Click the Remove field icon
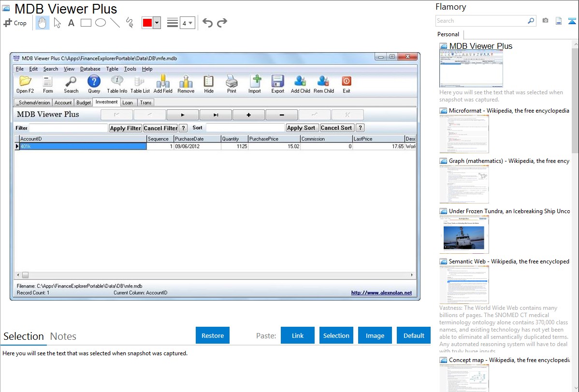 click(x=186, y=84)
